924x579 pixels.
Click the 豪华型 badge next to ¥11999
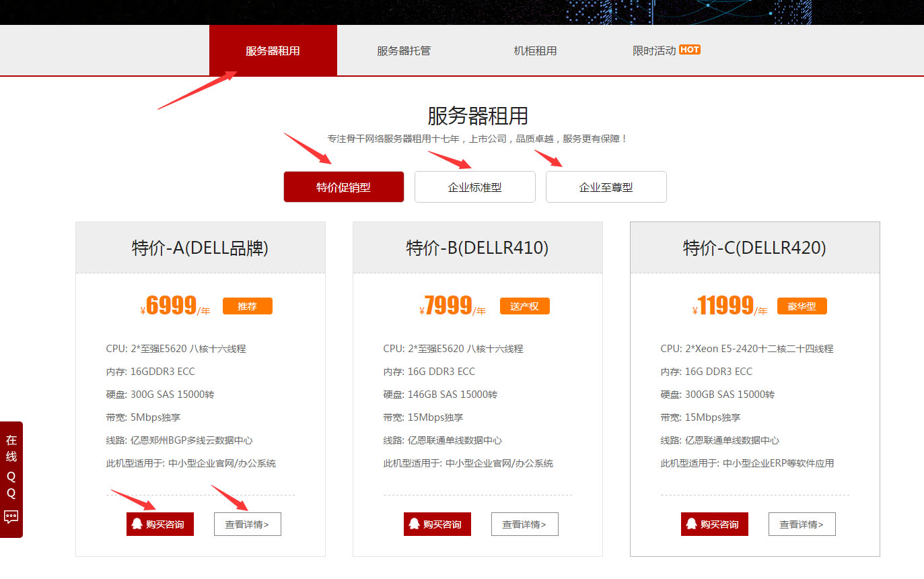pyautogui.click(x=802, y=306)
